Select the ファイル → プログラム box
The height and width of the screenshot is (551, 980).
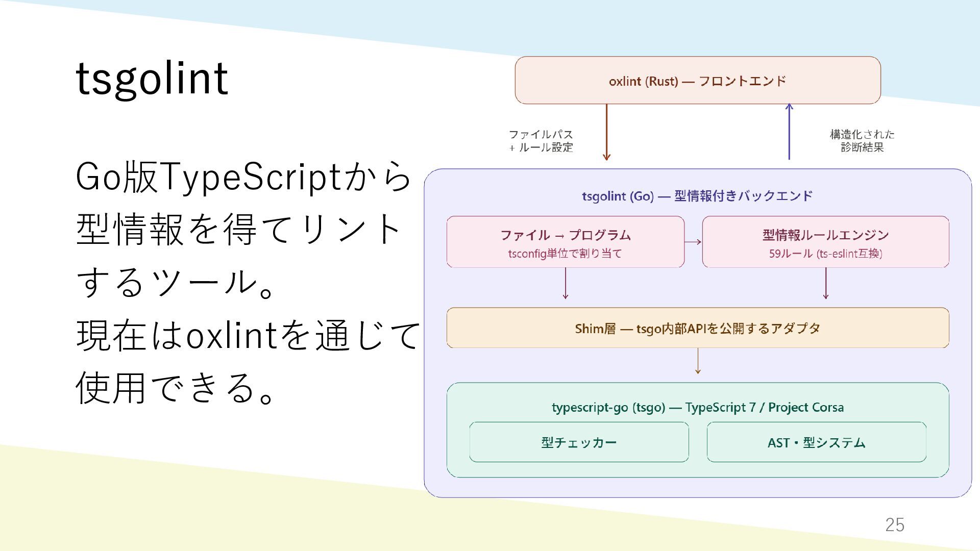(x=565, y=242)
